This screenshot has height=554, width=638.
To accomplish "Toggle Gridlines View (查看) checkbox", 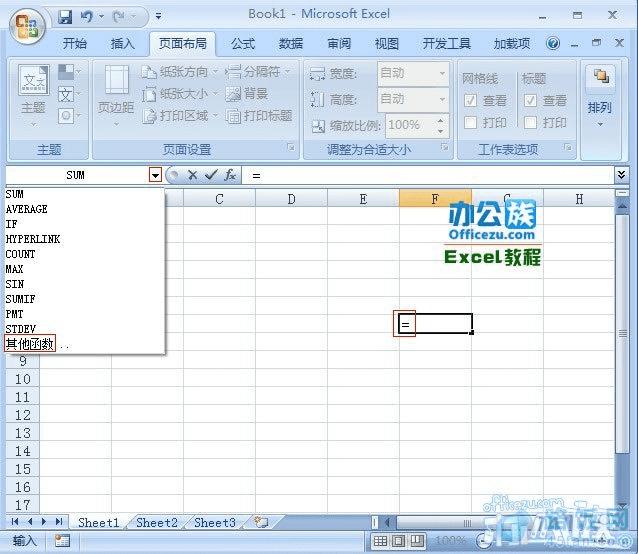I will (x=470, y=100).
